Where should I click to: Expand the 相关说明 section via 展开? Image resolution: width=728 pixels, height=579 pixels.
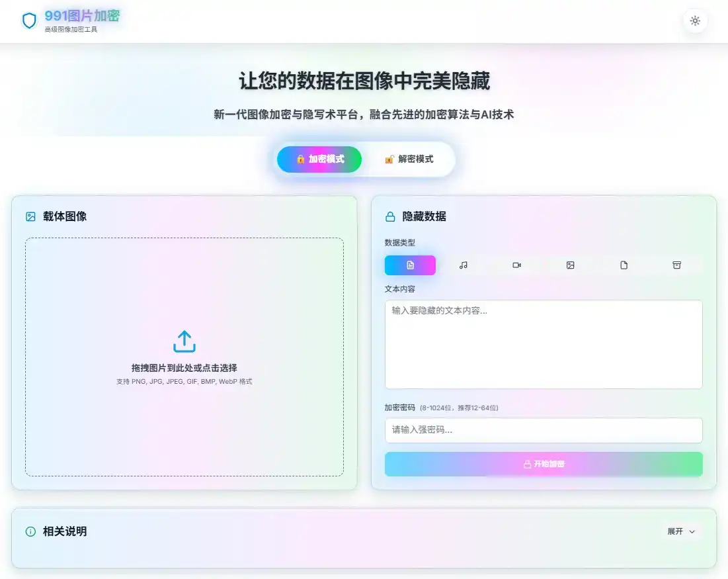(682, 531)
